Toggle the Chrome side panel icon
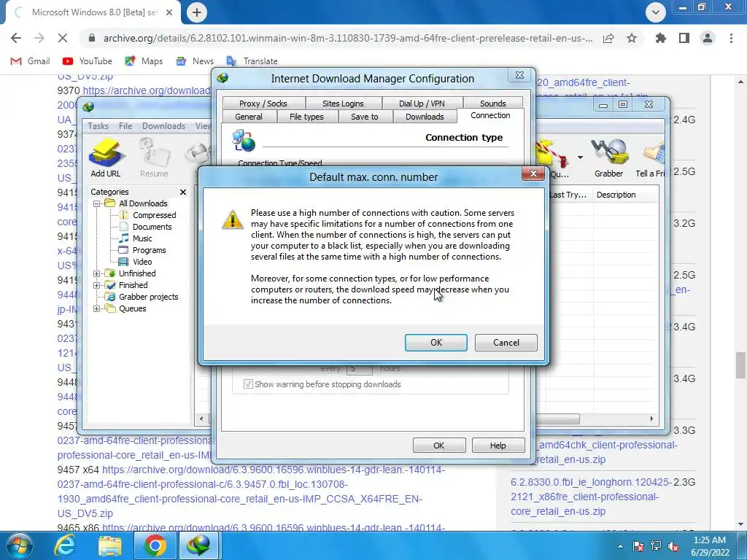 pos(684,38)
